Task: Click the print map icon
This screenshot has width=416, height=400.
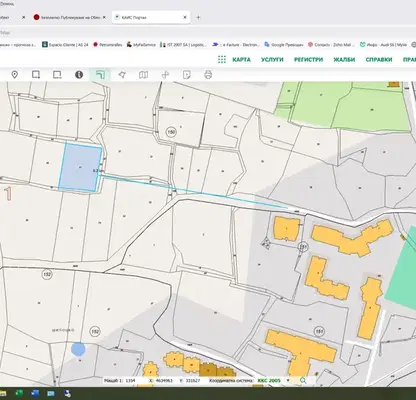Action: pyautogui.click(x=208, y=75)
